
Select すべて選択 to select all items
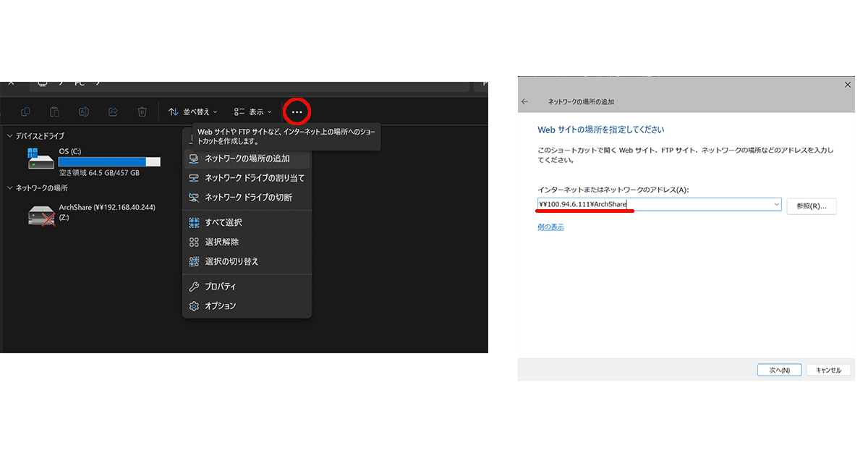(x=225, y=221)
